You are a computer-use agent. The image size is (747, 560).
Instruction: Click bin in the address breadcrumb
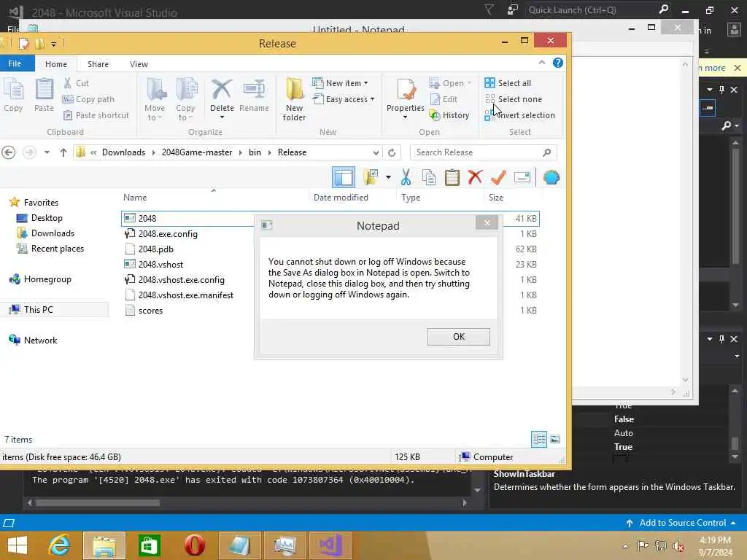(255, 152)
